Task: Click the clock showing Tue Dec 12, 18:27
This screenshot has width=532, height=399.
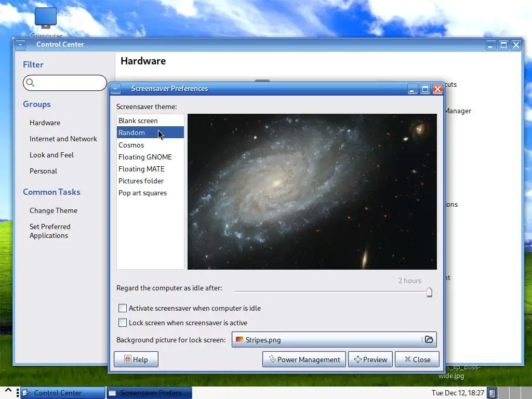Action: [457, 393]
